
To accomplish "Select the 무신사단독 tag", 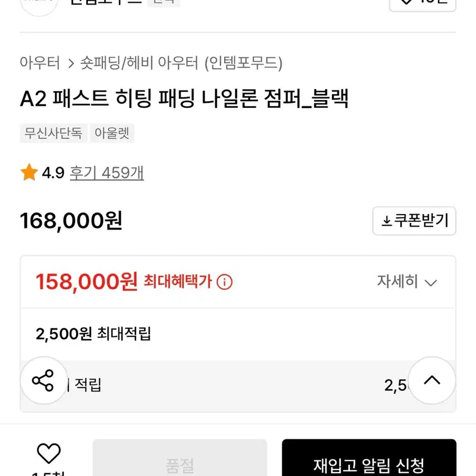I will click(53, 133).
